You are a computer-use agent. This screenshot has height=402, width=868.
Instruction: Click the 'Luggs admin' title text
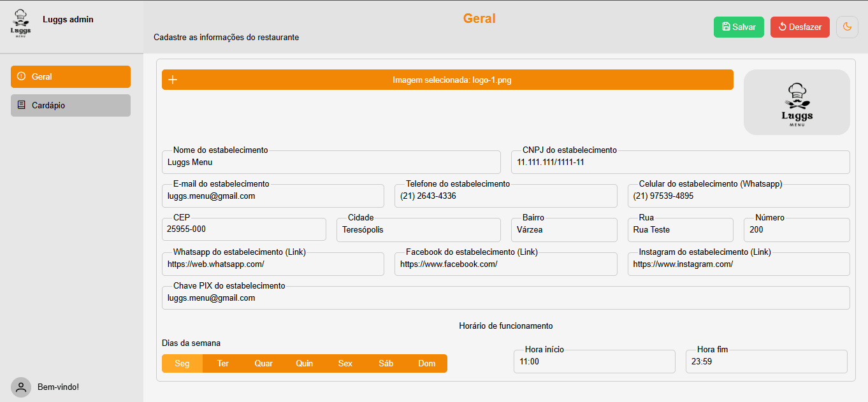click(68, 19)
